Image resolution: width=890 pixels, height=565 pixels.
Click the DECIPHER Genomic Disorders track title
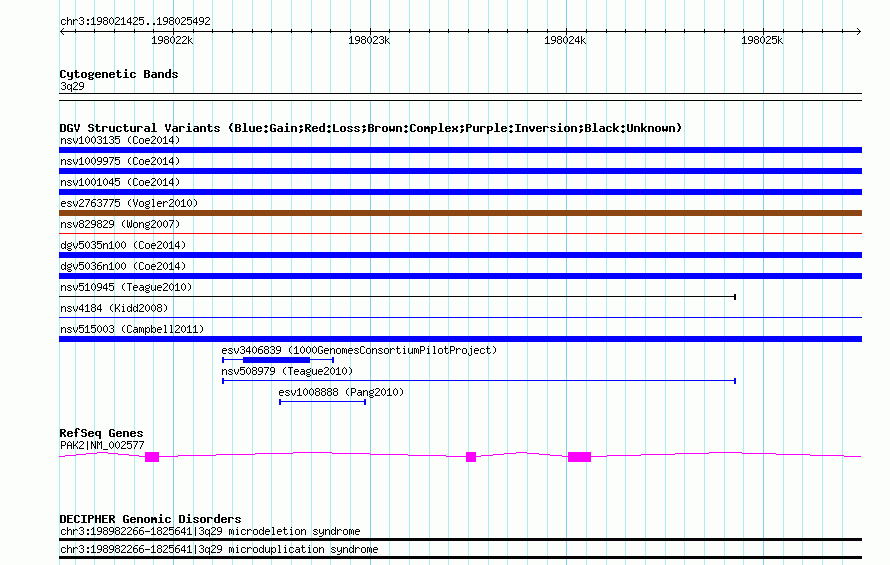[x=150, y=519]
